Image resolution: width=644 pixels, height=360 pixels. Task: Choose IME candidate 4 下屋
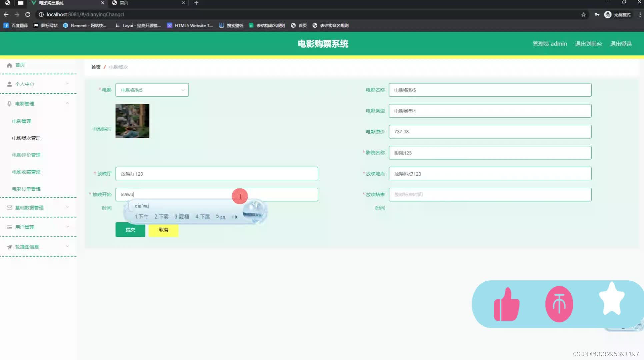point(203,217)
